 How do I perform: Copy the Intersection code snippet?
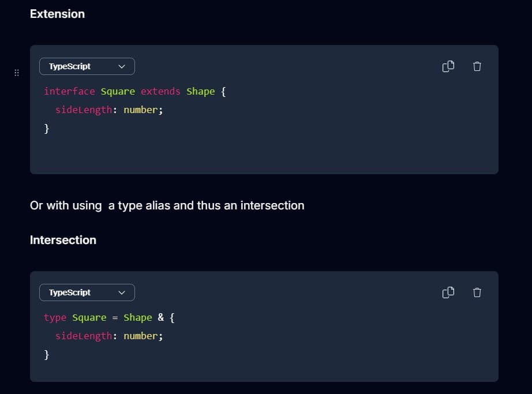point(448,292)
